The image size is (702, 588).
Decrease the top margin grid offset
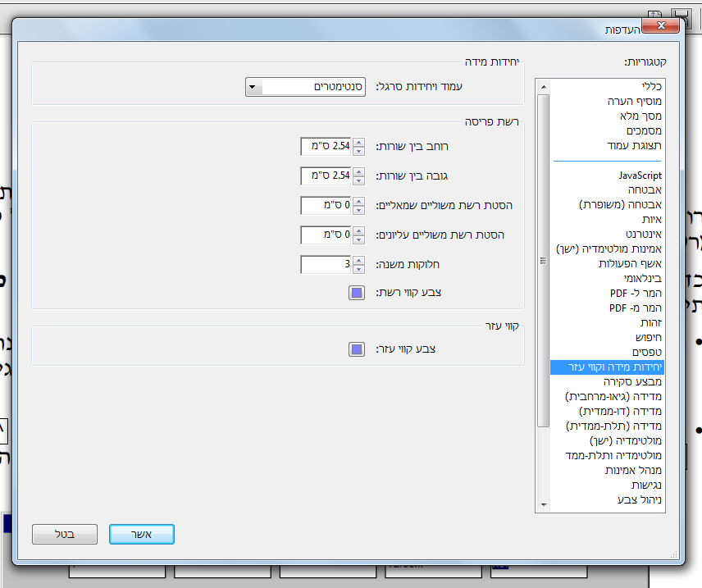pyautogui.click(x=358, y=239)
